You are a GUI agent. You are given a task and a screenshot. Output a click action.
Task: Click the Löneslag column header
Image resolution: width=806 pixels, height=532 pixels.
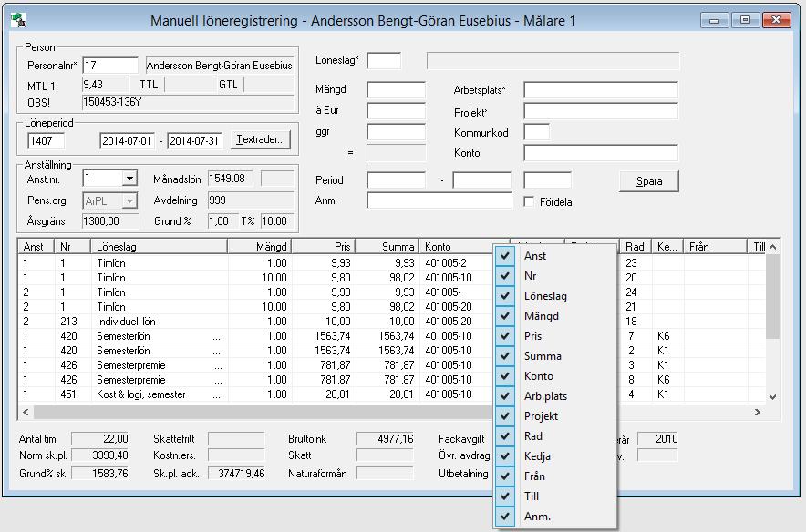point(160,247)
